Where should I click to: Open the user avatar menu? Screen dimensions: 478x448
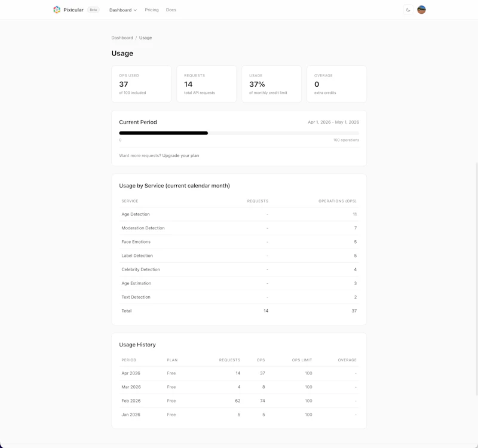coord(421,10)
